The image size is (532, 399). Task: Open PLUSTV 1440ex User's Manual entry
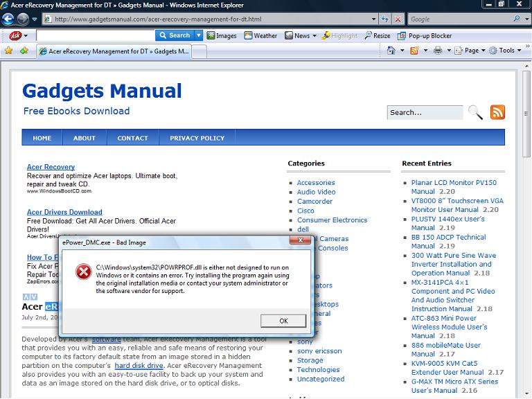click(x=448, y=223)
